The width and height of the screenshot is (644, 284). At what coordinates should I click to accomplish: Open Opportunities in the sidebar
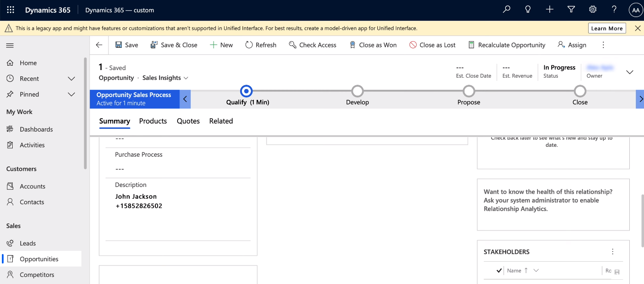coord(42,259)
